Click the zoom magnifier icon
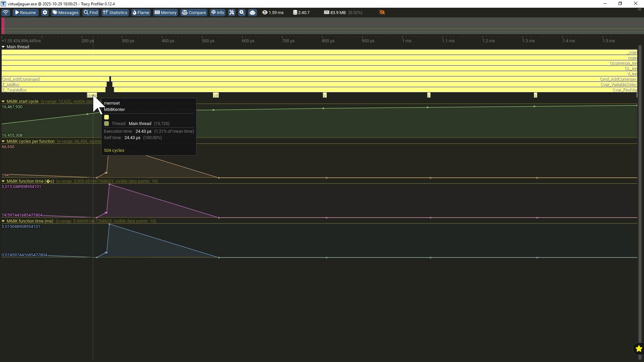The height and width of the screenshot is (362, 644). [242, 12]
